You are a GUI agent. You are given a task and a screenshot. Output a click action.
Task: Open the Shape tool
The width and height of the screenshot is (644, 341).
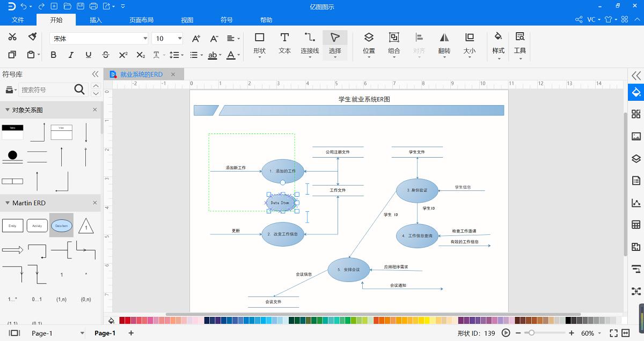tap(259, 43)
